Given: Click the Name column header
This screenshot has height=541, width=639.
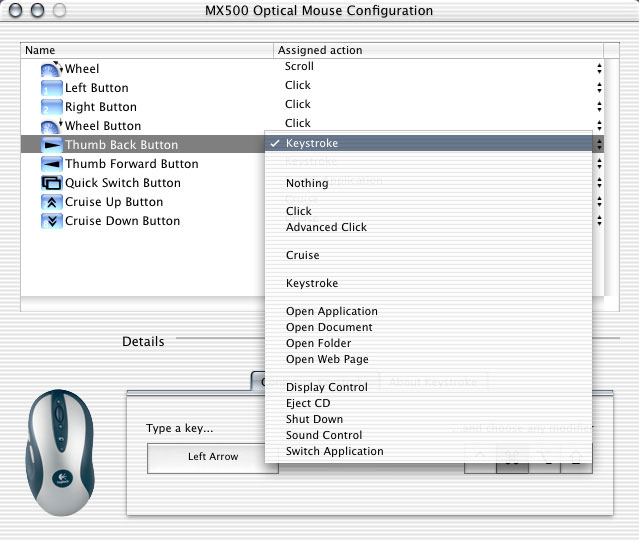Looking at the screenshot, I should point(147,50).
